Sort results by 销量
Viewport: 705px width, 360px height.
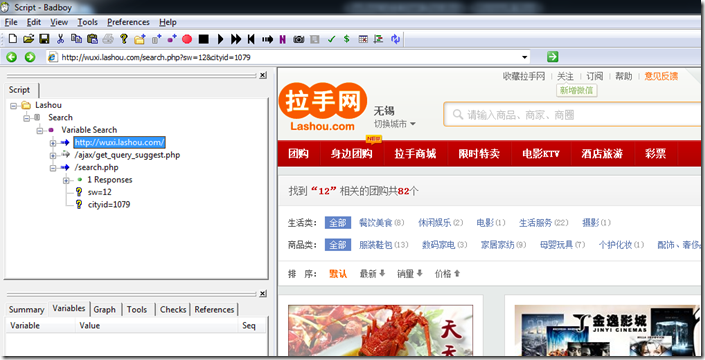[x=409, y=274]
